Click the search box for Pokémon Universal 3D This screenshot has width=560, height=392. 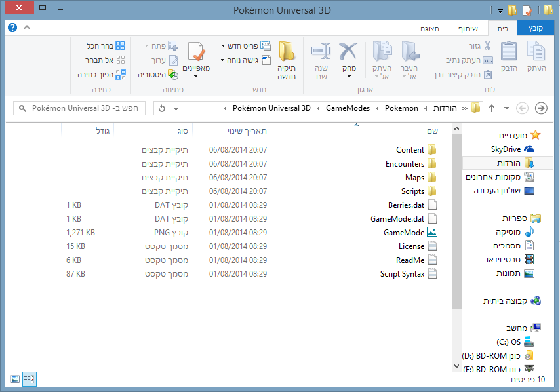[79, 108]
